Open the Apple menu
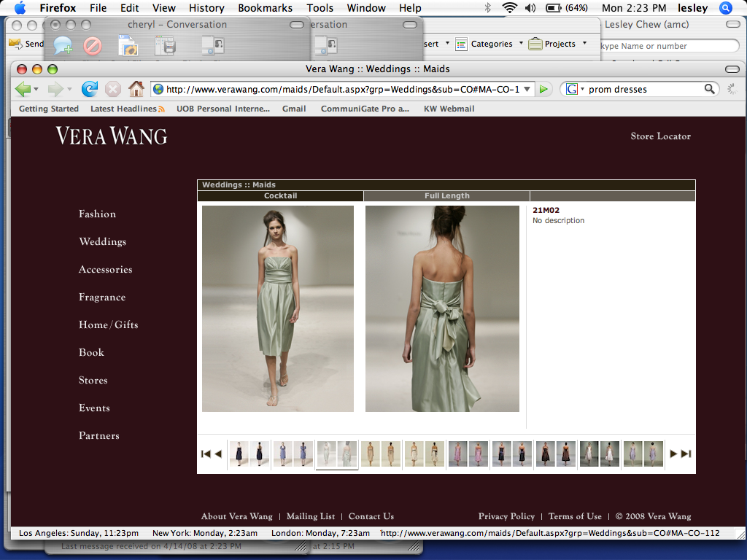Image resolution: width=747 pixels, height=560 pixels. point(20,8)
